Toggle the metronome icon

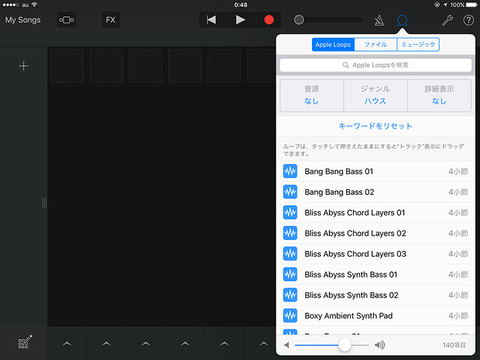pyautogui.click(x=379, y=20)
